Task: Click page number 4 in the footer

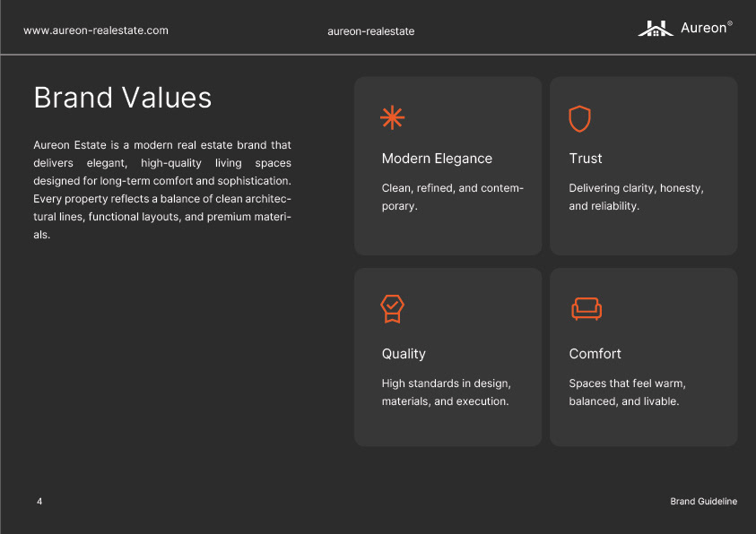Action: point(39,502)
